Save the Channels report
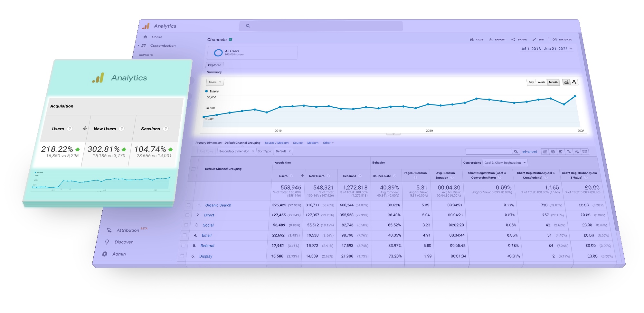 pyautogui.click(x=476, y=40)
